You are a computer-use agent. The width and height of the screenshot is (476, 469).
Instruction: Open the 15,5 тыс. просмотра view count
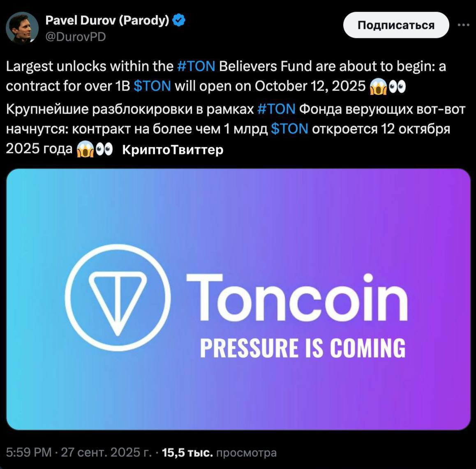pyautogui.click(x=220, y=453)
